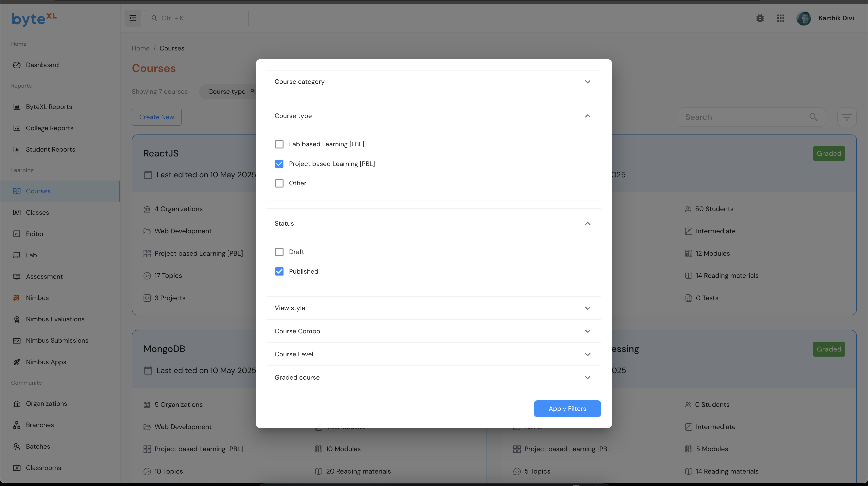Click the Apply Filters button
Screen dimensions: 868x486
click(567, 409)
